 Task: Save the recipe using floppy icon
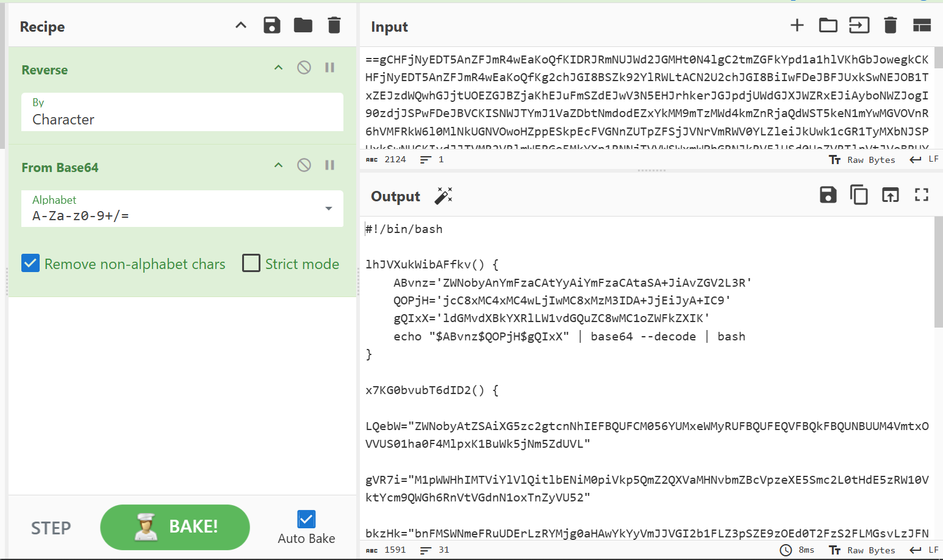pos(272,26)
